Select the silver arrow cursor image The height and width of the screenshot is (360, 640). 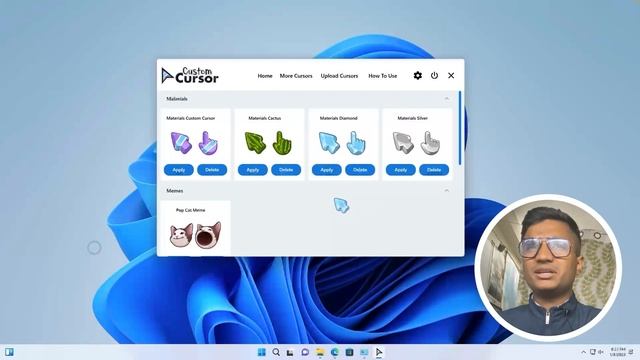[403, 143]
